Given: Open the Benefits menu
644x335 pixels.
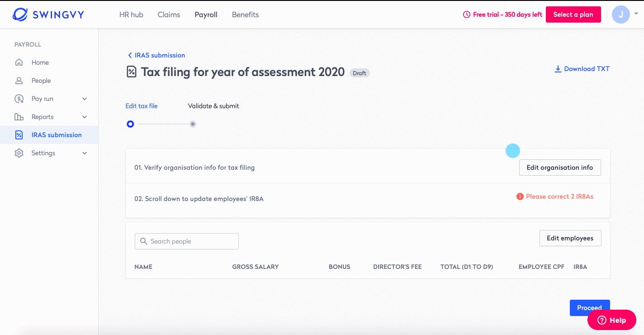Looking at the screenshot, I should point(245,14).
